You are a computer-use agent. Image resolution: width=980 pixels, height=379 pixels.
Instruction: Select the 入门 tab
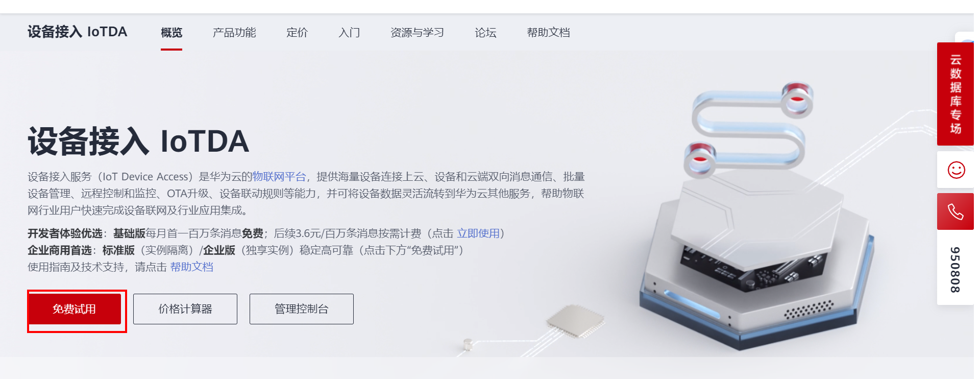coord(349,33)
